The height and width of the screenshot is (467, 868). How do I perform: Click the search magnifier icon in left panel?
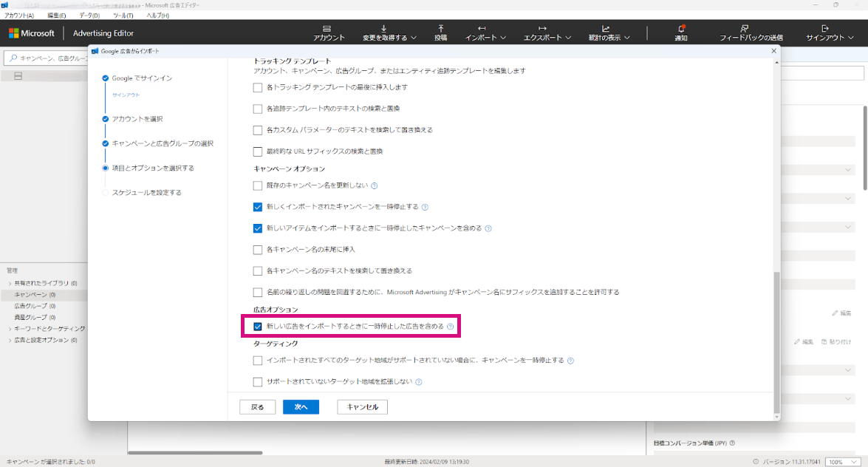(x=13, y=58)
